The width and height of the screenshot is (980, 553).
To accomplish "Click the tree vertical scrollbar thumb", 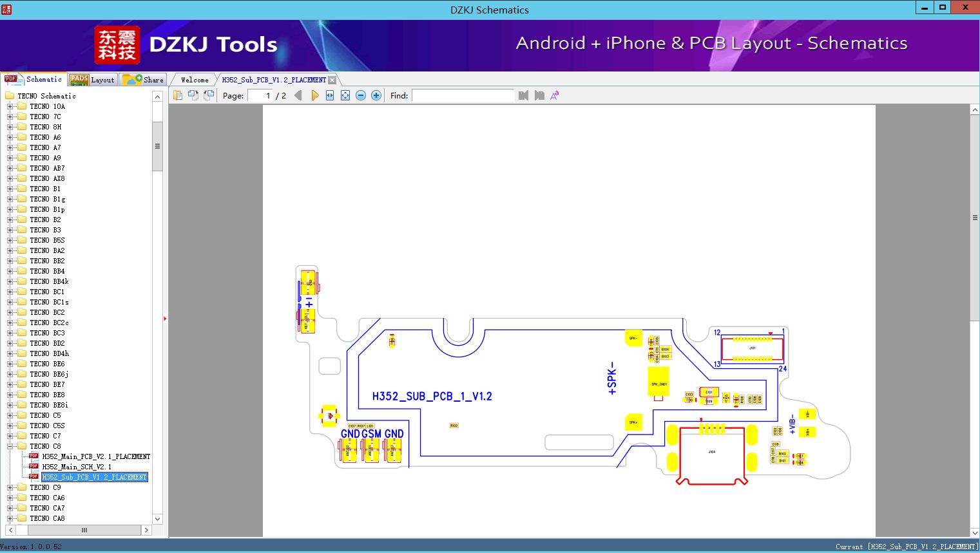I will [157, 146].
